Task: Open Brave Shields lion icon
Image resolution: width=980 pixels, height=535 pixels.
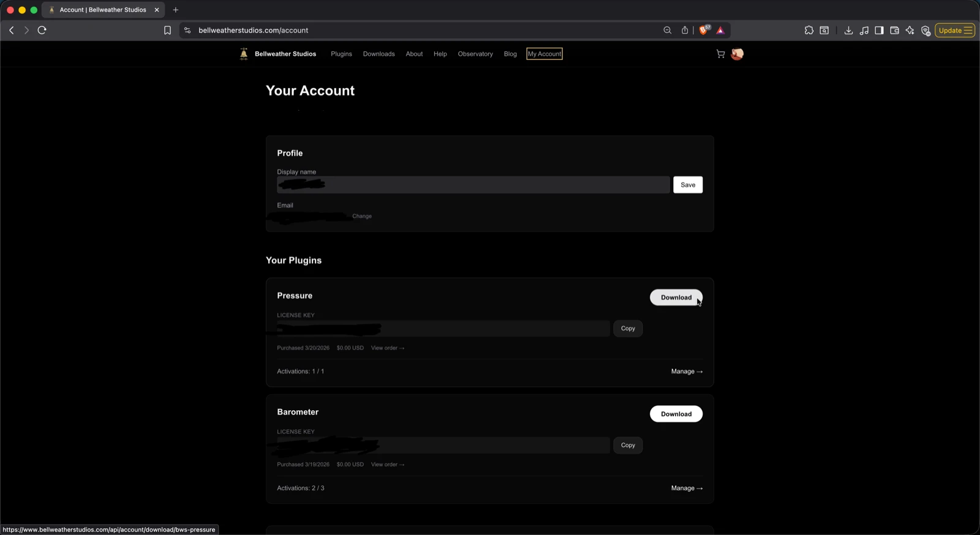Action: 704,30
